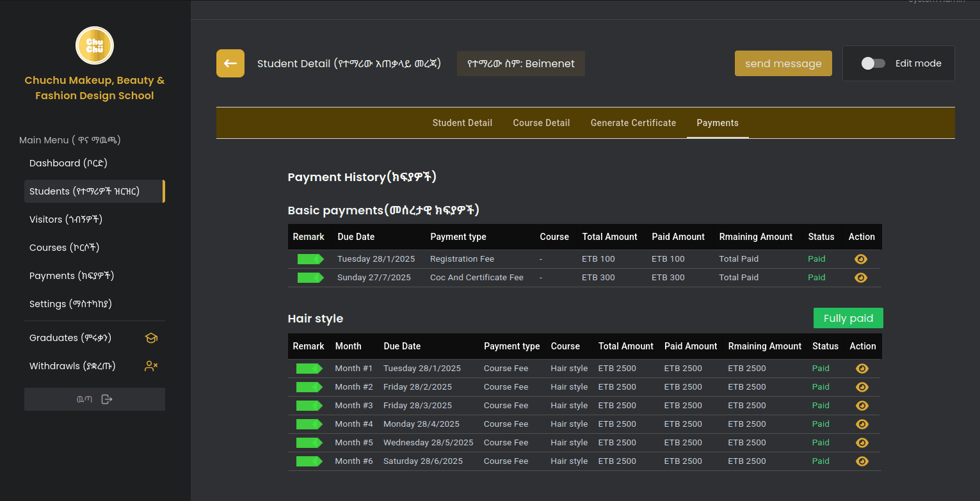The height and width of the screenshot is (501, 980).
Task: Click 'Basic payments' section heading
Action: [383, 211]
